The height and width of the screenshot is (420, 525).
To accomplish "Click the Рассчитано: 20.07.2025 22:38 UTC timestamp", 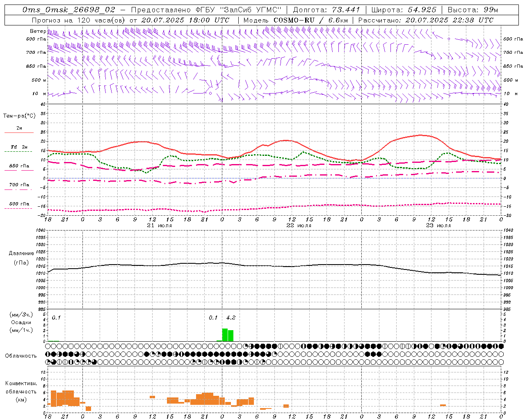I will point(426,20).
